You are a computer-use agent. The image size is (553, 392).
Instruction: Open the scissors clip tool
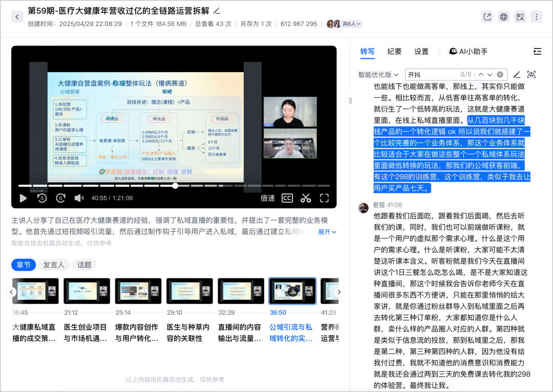[306, 198]
